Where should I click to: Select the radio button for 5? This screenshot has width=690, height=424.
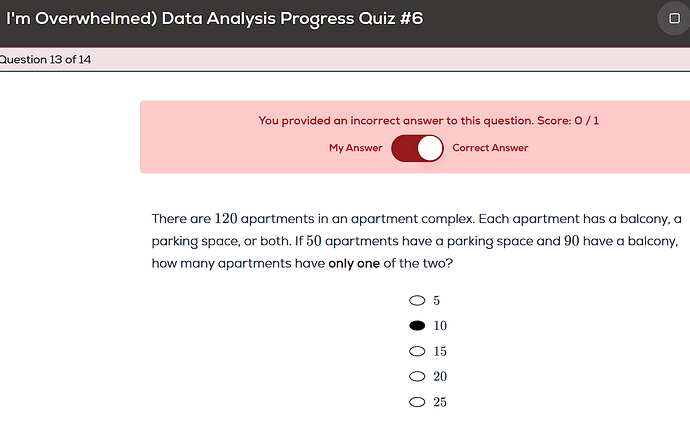tap(417, 300)
